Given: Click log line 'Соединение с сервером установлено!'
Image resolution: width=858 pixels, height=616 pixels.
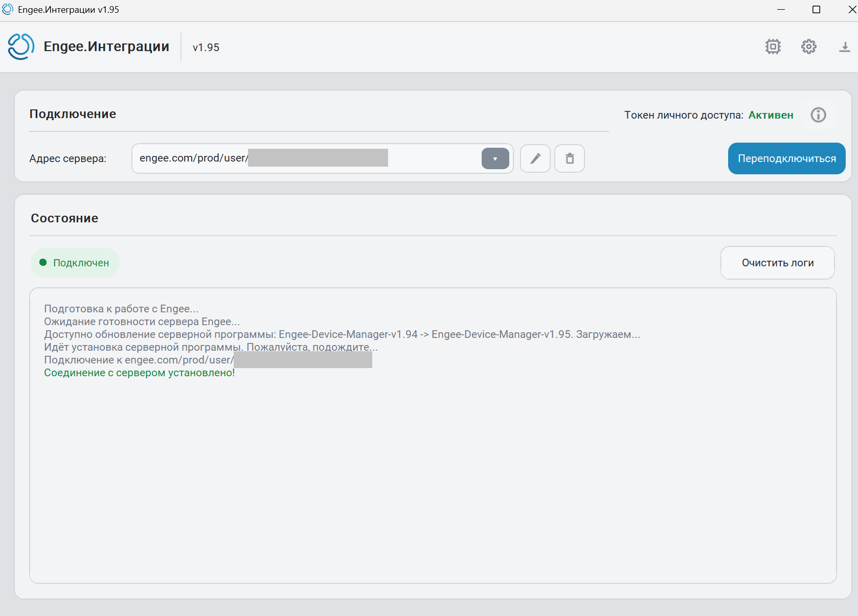Looking at the screenshot, I should [140, 373].
